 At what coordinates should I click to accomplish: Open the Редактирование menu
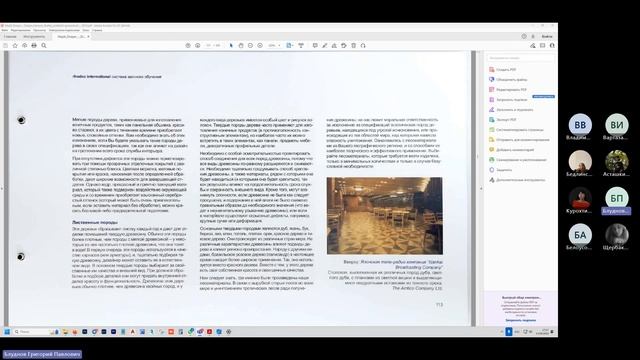click(20, 30)
